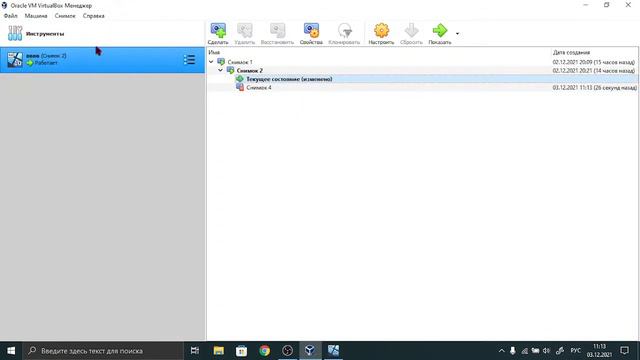Screen dimensions: 640x360
Task: Click the Снимок 4 snapshot icon
Action: click(240, 87)
